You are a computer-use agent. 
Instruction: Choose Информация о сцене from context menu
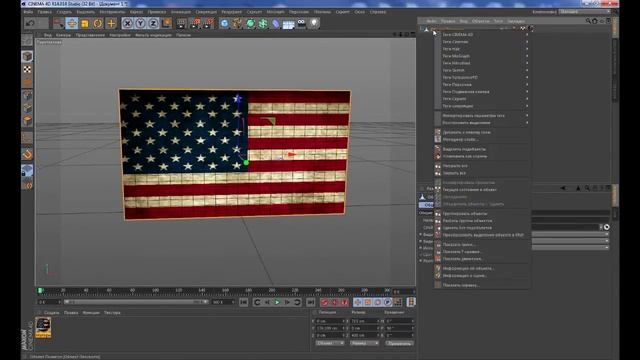[483, 276]
